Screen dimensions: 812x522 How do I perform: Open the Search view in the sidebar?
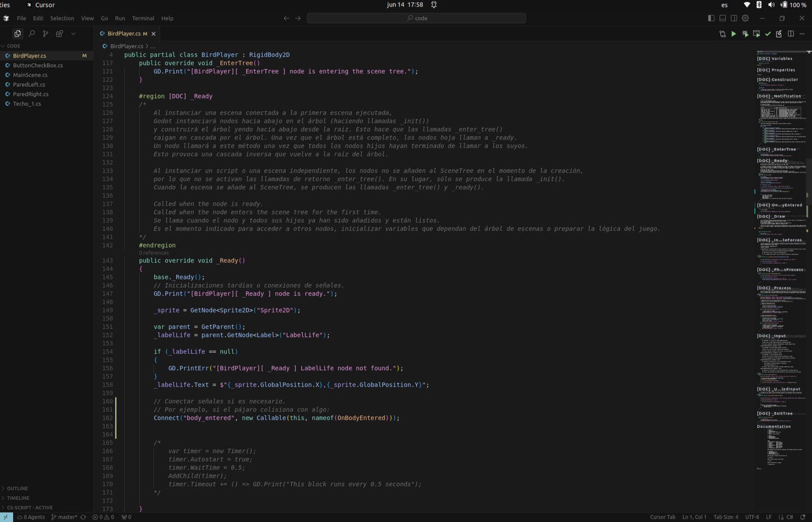click(x=31, y=33)
